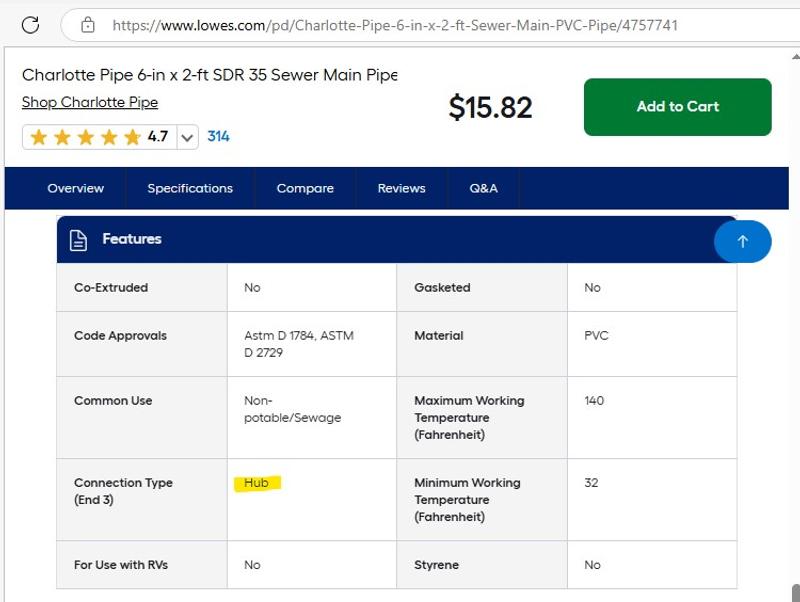This screenshot has height=602, width=800.
Task: Open the 314 reviews count link
Action: [x=218, y=136]
